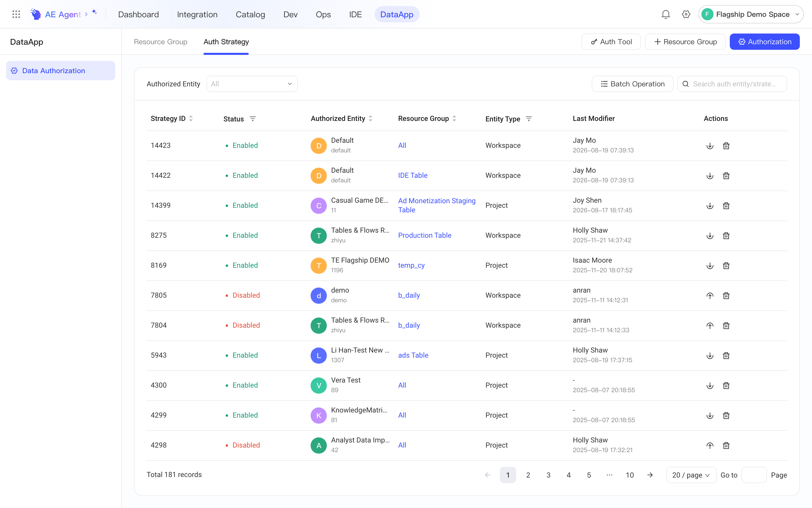Go to the Dashboard menu

click(x=138, y=14)
